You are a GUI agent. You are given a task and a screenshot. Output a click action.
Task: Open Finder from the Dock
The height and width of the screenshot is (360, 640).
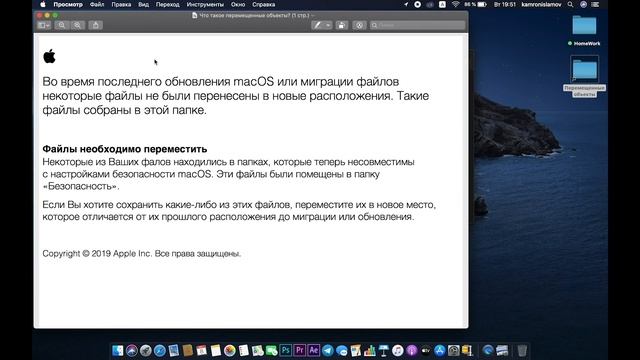pyautogui.click(x=118, y=351)
